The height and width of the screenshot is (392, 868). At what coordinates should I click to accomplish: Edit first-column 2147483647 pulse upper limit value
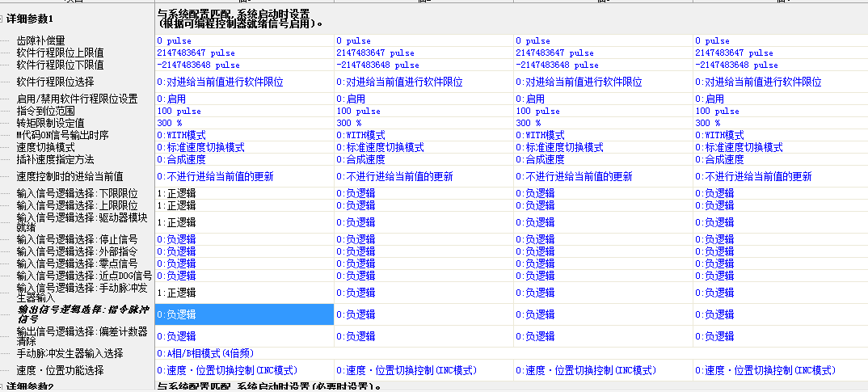tap(195, 53)
